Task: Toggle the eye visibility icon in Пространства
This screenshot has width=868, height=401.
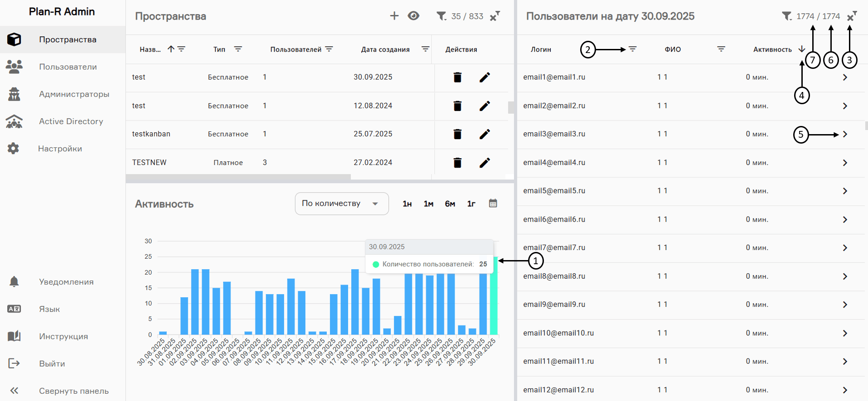Action: tap(413, 16)
